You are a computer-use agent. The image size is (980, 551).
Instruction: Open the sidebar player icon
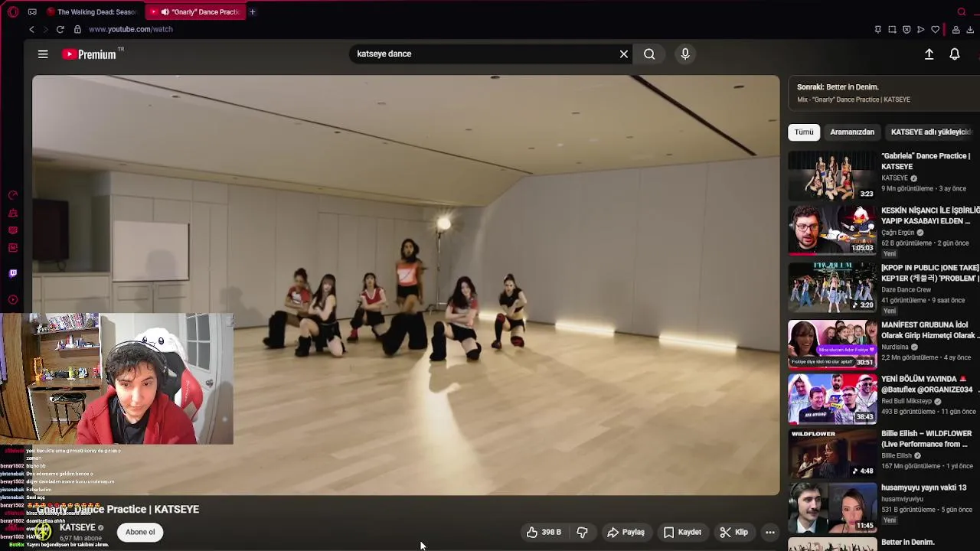[13, 300]
